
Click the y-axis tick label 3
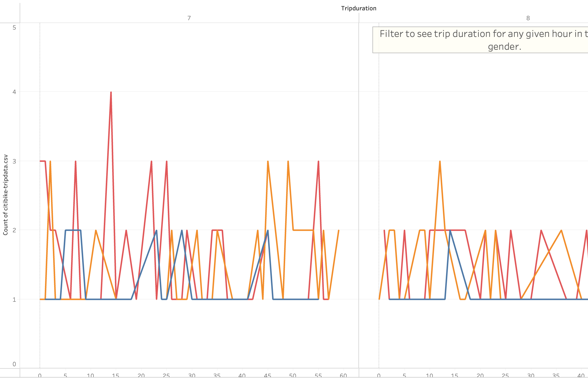click(14, 161)
